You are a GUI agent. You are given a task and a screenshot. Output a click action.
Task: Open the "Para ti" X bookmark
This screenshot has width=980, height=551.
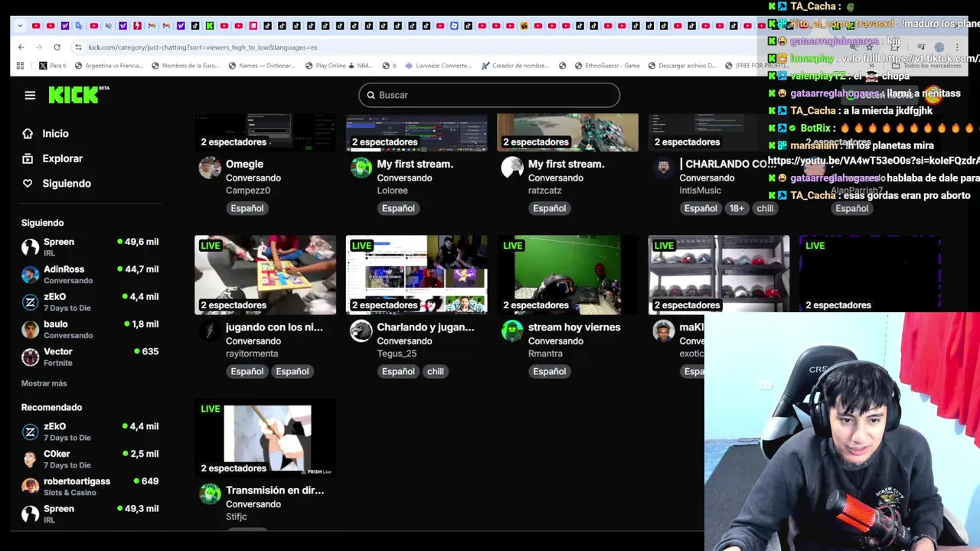coord(53,65)
